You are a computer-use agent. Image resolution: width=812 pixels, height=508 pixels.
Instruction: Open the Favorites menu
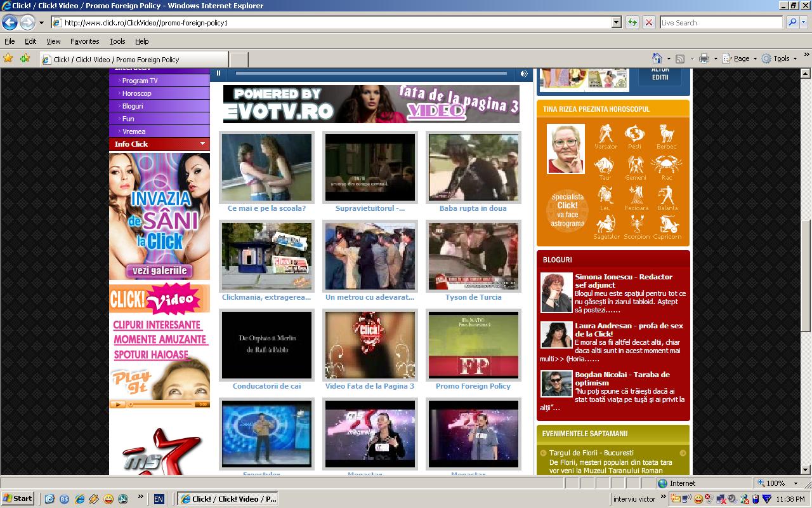pyautogui.click(x=84, y=41)
